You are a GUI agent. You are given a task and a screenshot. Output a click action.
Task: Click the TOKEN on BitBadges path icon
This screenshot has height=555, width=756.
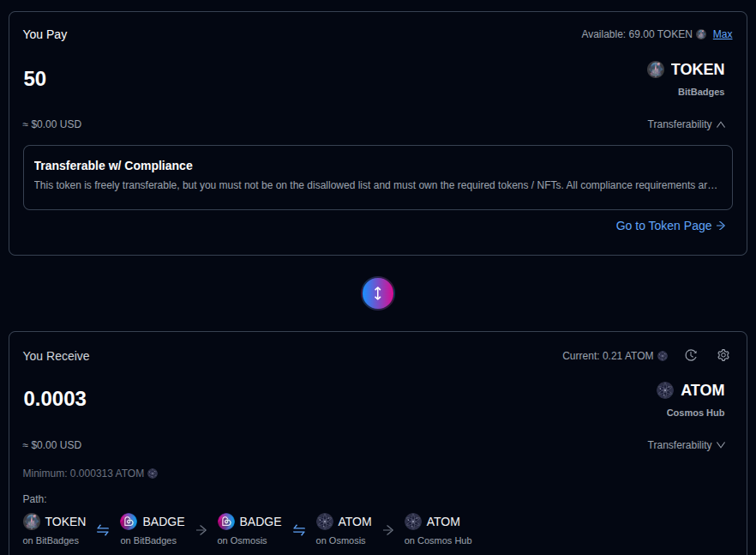[x=32, y=522]
